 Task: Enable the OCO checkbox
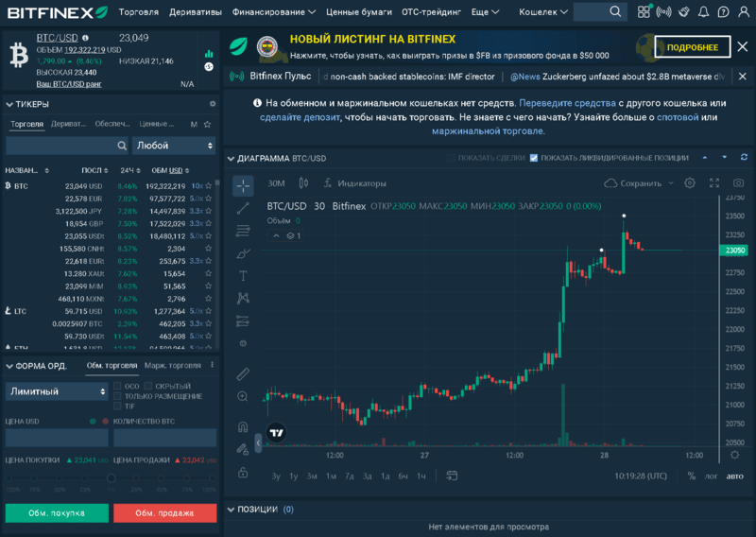pos(117,386)
